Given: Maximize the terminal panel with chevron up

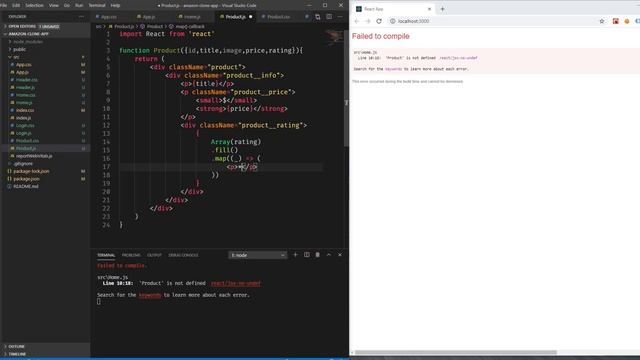Looking at the screenshot, I should point(329,255).
